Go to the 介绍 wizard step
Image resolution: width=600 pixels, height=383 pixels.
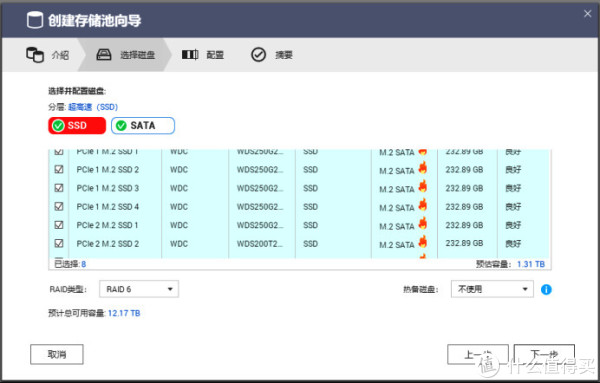(x=48, y=55)
